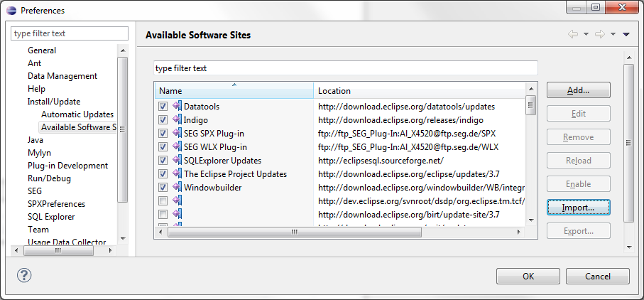Click the forward navigation arrow icon
Screen dimensions: 644x300
point(599,34)
